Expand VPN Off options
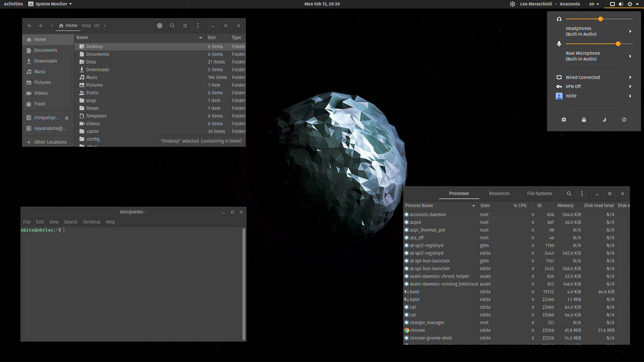The image size is (644, 362). (630, 86)
